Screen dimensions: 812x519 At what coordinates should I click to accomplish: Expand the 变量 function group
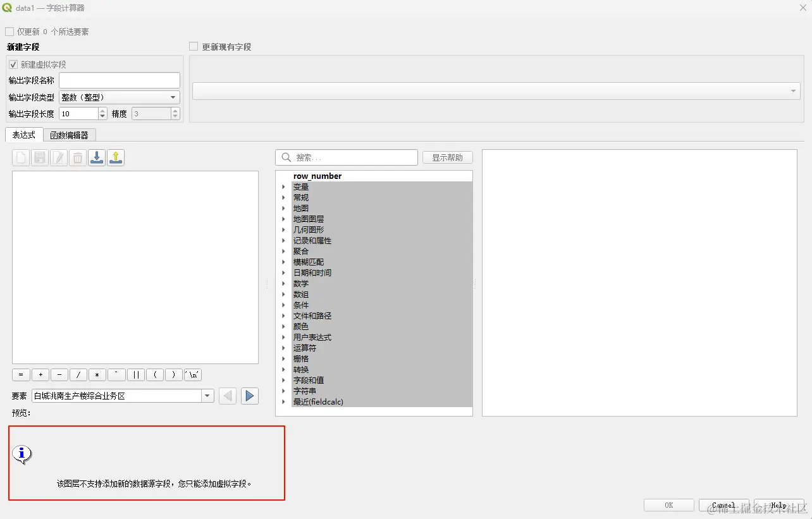(x=283, y=187)
